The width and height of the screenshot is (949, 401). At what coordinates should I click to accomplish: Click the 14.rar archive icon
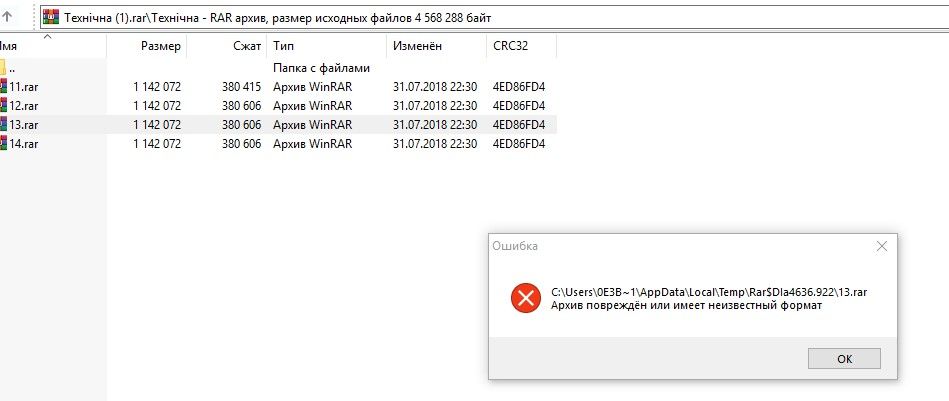coord(3,143)
